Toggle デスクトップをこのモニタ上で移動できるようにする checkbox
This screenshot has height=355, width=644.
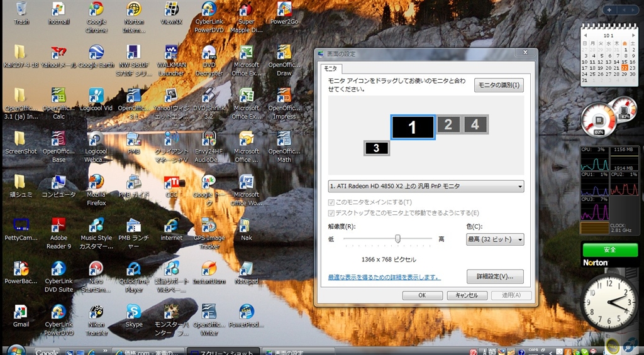331,213
